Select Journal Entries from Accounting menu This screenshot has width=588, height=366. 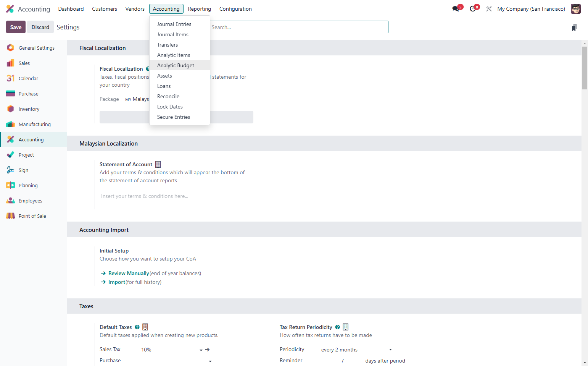[x=180, y=24]
